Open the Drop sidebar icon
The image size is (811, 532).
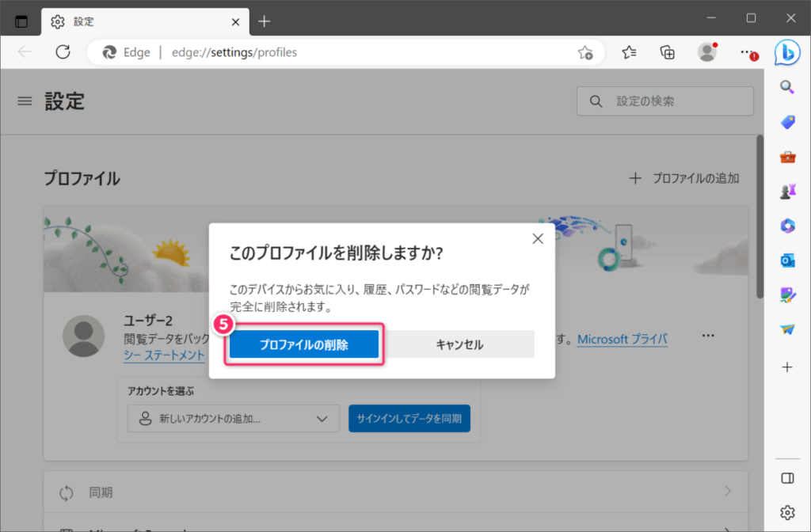[x=786, y=329]
